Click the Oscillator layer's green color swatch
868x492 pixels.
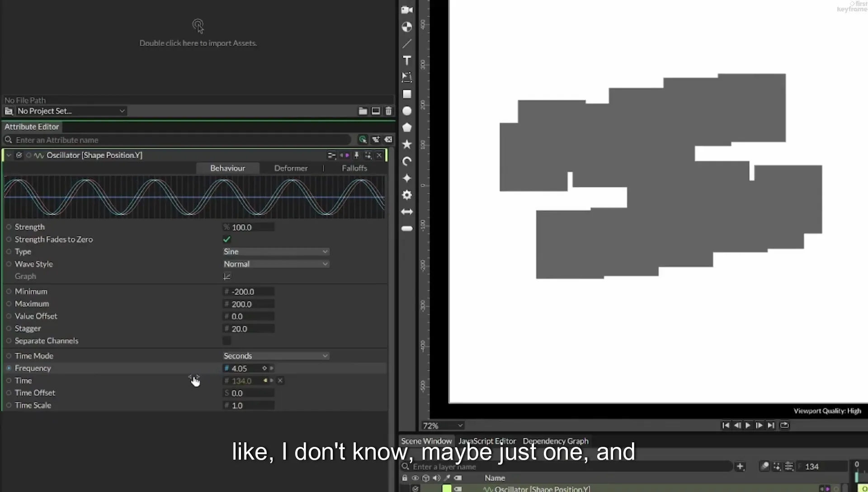click(447, 488)
